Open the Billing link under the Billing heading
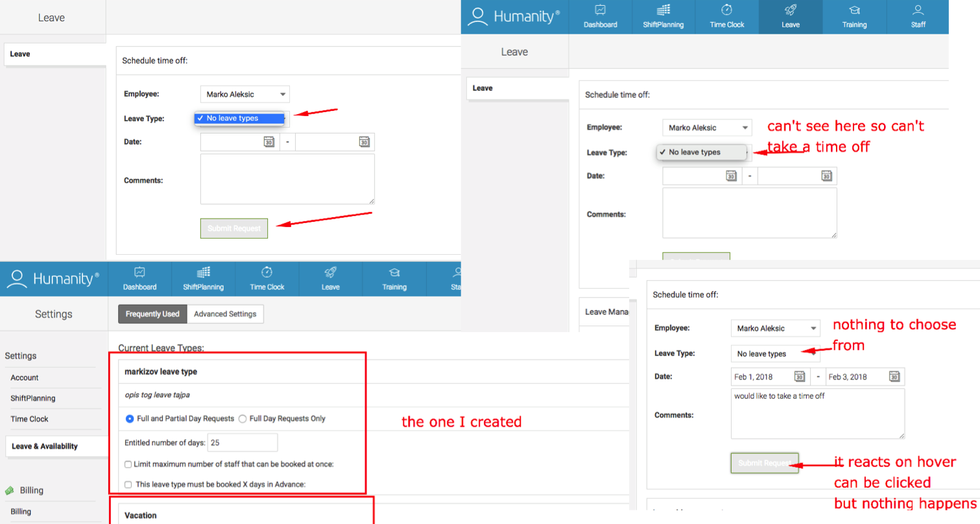Image resolution: width=980 pixels, height=524 pixels. point(21,512)
